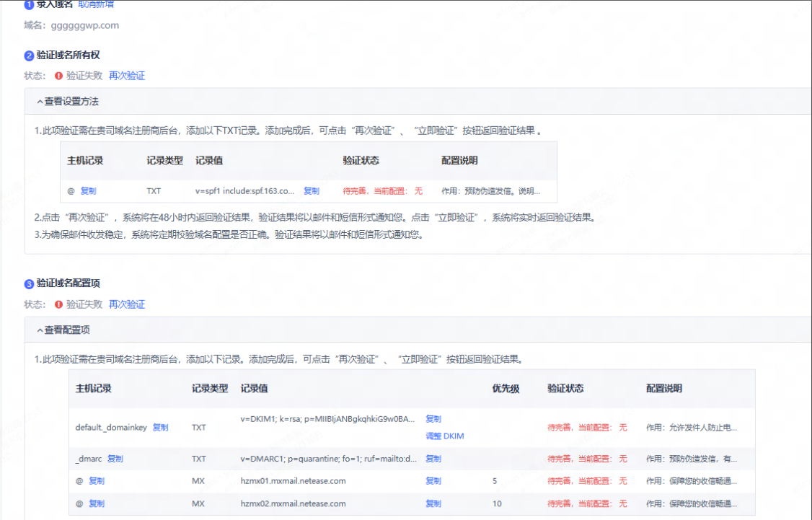Collapse the 查看设置方法 section
This screenshot has width=812, height=520.
click(x=67, y=102)
